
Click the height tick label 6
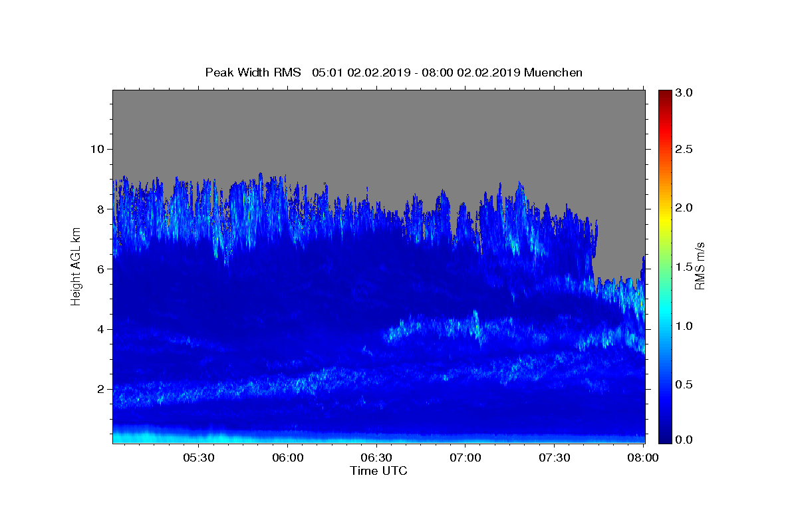click(x=101, y=269)
